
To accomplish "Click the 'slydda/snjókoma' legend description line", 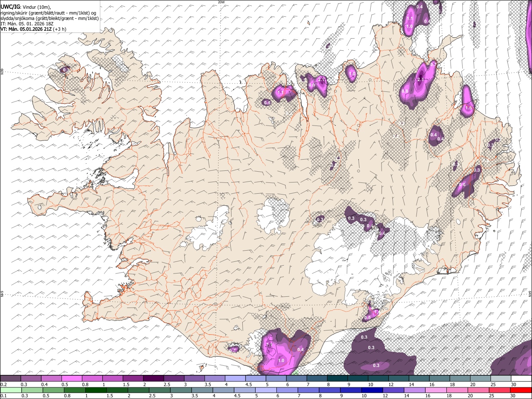I will [49, 18].
